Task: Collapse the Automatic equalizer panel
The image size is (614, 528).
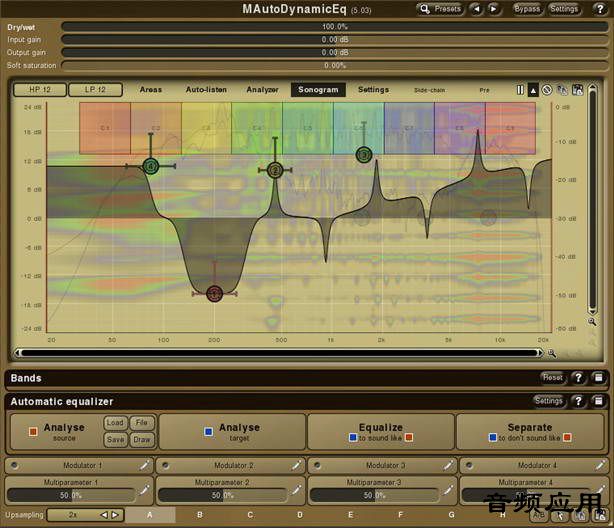Action: (x=599, y=401)
